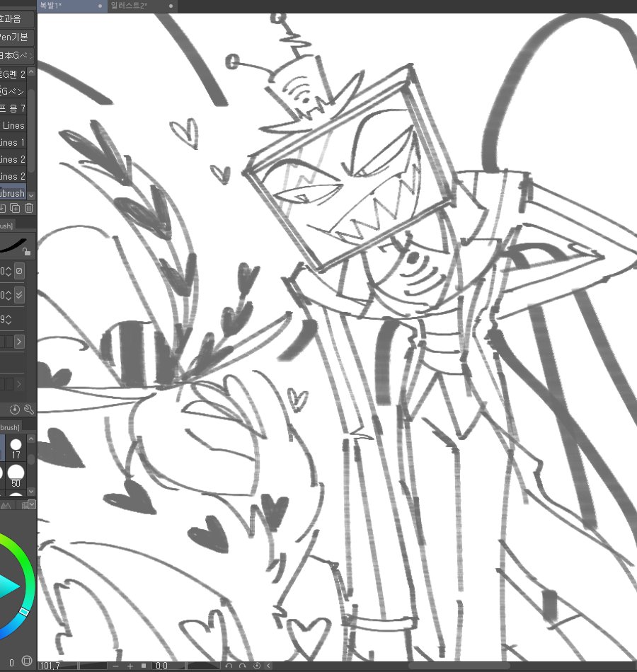Viewport: 637px width, 672px height.
Task: Choose the Gペン brush in sub tool list
Action: coord(13,91)
